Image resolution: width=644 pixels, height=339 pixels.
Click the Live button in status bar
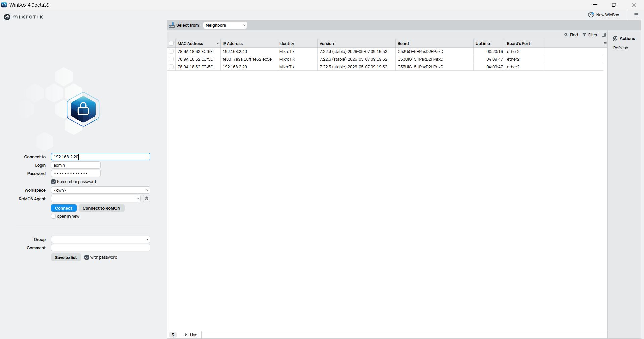point(191,335)
